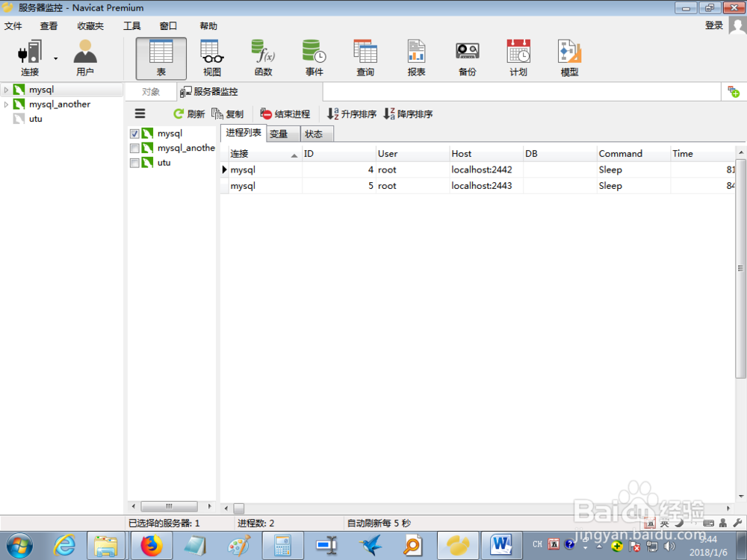Check the mysql_another server checkbox

pos(134,148)
